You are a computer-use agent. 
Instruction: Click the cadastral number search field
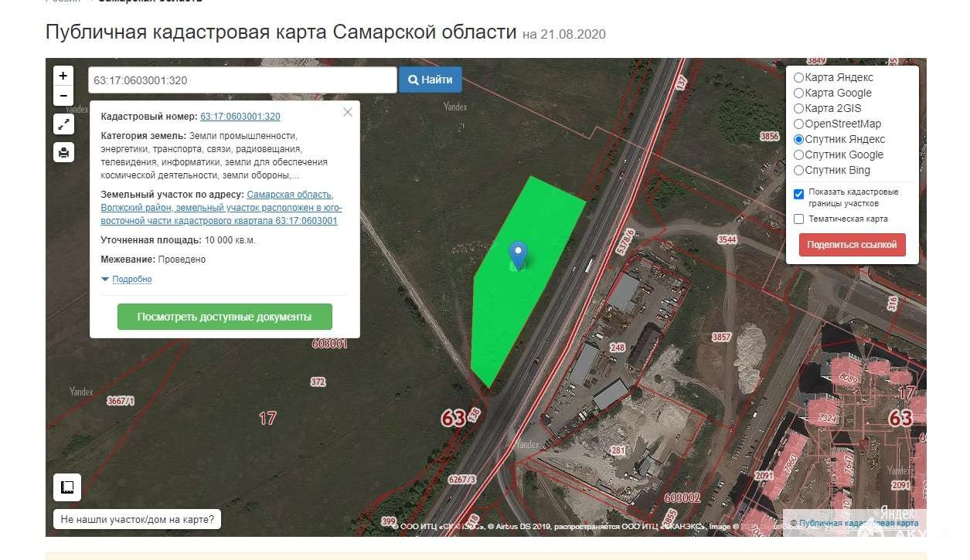[x=243, y=80]
